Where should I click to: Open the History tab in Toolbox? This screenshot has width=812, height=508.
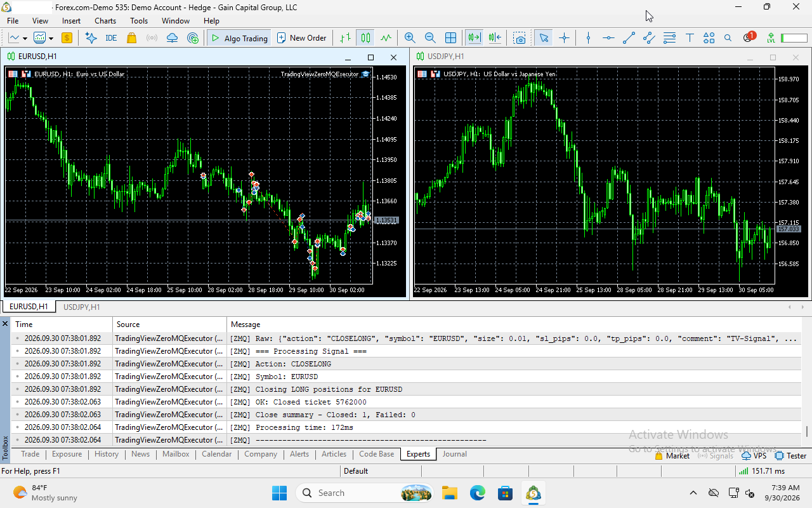tap(107, 454)
